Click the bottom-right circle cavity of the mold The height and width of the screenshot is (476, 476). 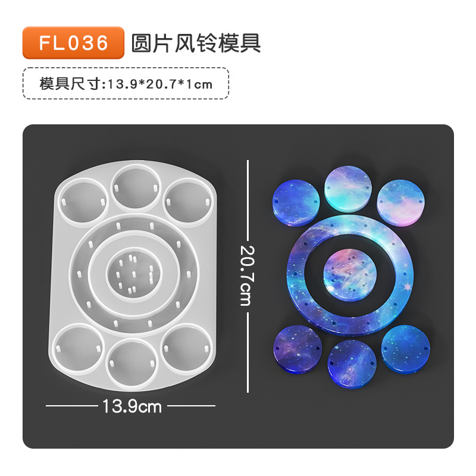(x=186, y=348)
